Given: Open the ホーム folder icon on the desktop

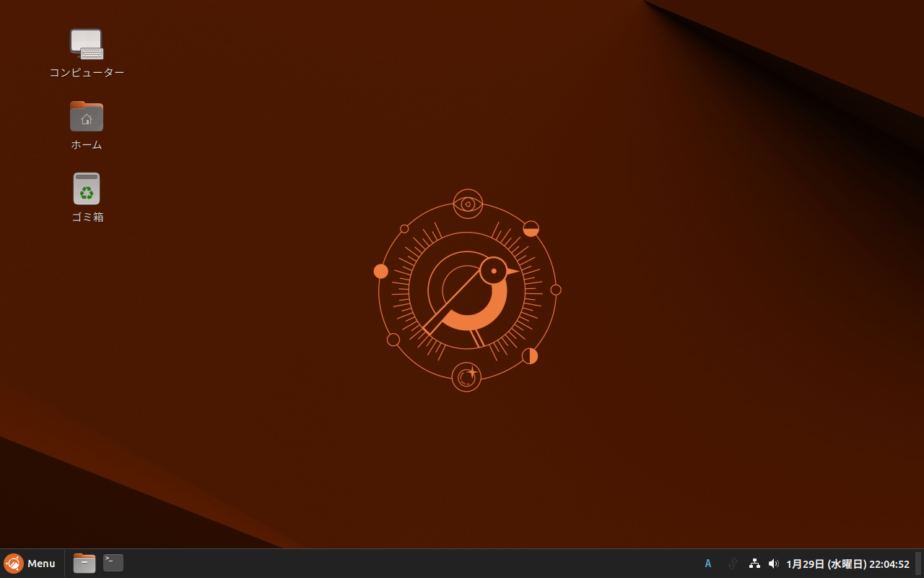Looking at the screenshot, I should tap(87, 116).
